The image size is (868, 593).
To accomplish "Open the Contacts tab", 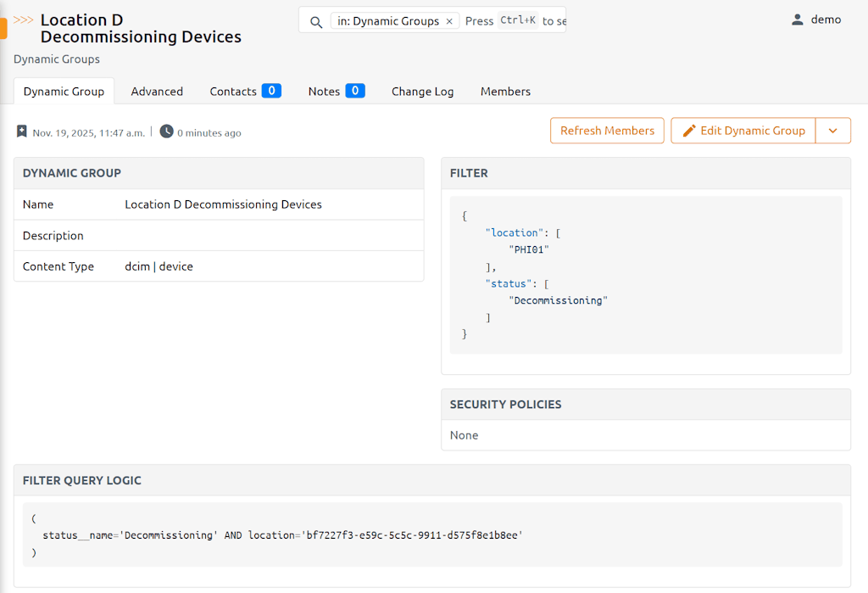I will [x=244, y=92].
